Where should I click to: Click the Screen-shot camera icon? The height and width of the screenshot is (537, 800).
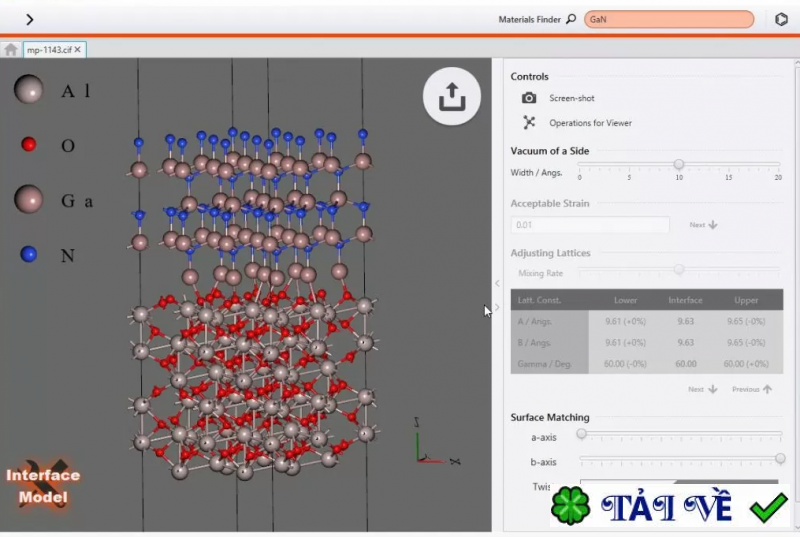coord(529,98)
